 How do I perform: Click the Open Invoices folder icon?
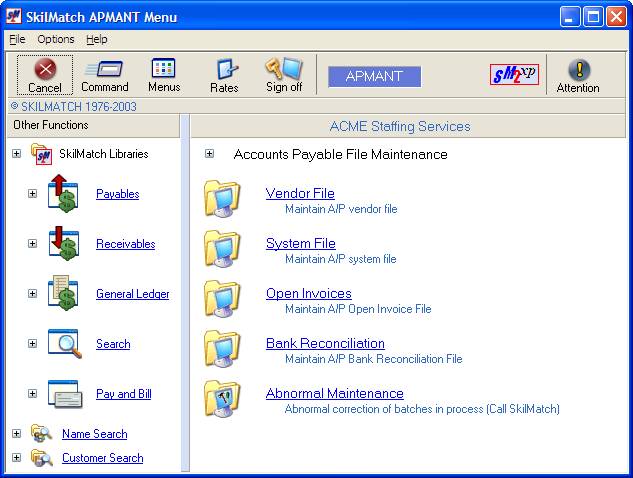(222, 299)
